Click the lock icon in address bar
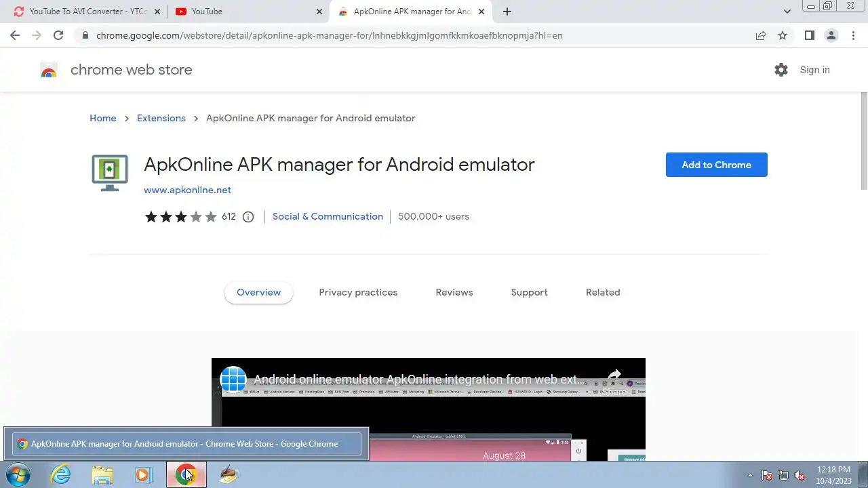868x488 pixels. tap(85, 35)
